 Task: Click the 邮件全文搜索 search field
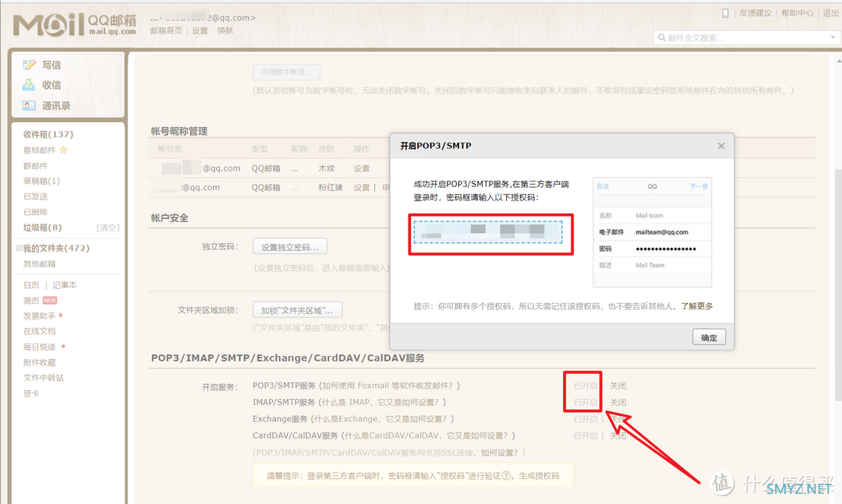(x=745, y=37)
